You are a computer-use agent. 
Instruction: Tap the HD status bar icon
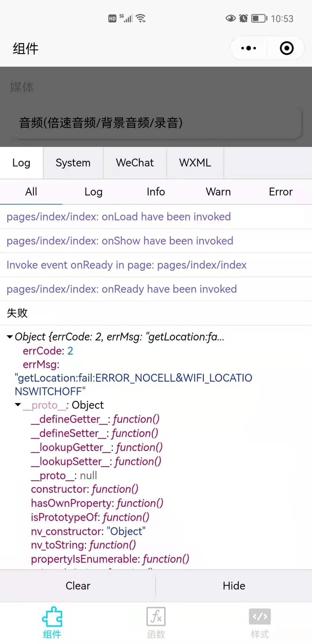(x=112, y=19)
